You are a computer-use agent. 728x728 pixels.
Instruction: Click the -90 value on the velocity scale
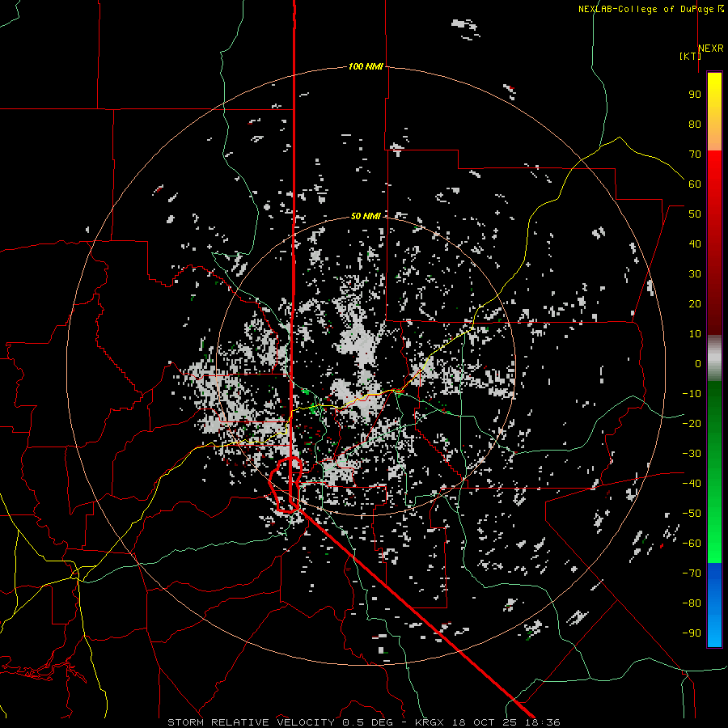[x=692, y=633]
